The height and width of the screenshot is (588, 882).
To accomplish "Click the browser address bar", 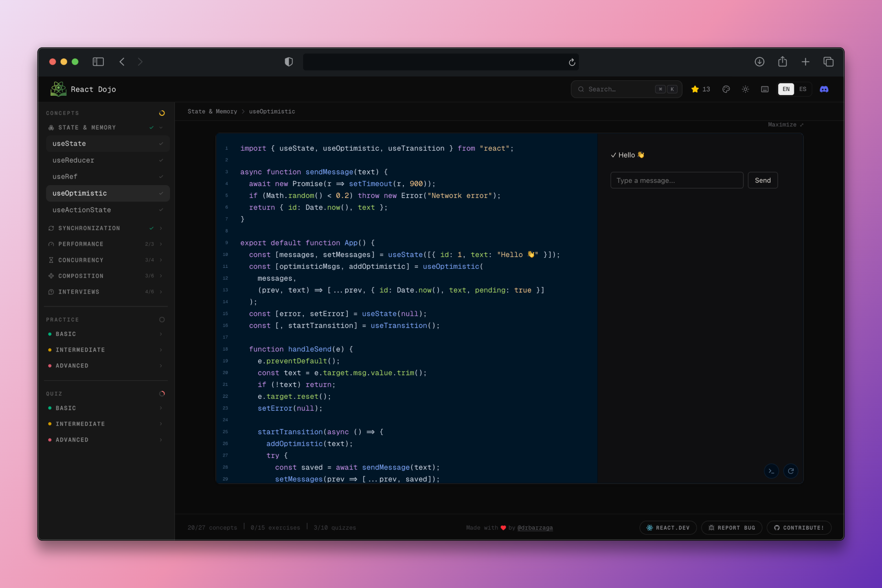I will 441,62.
